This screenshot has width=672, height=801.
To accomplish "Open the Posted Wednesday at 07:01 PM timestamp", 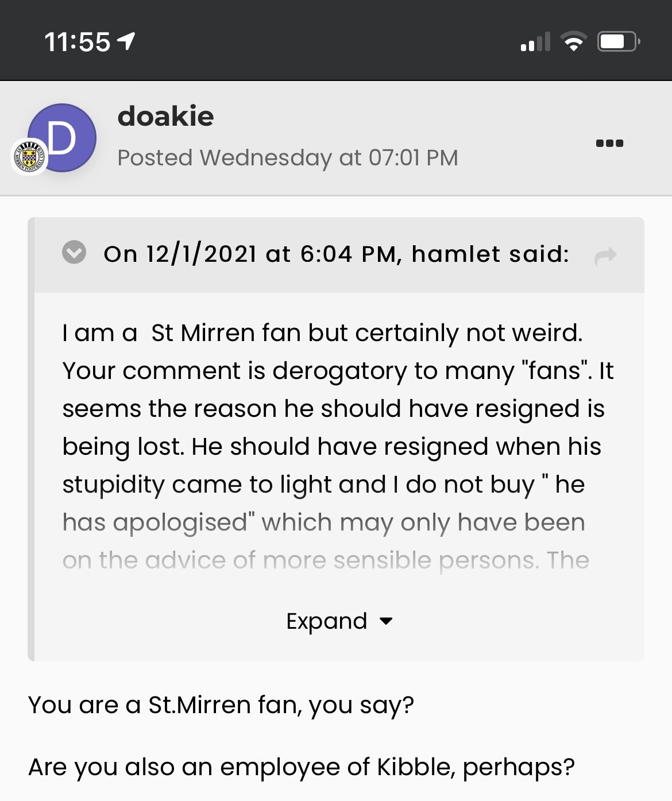I will tap(288, 157).
